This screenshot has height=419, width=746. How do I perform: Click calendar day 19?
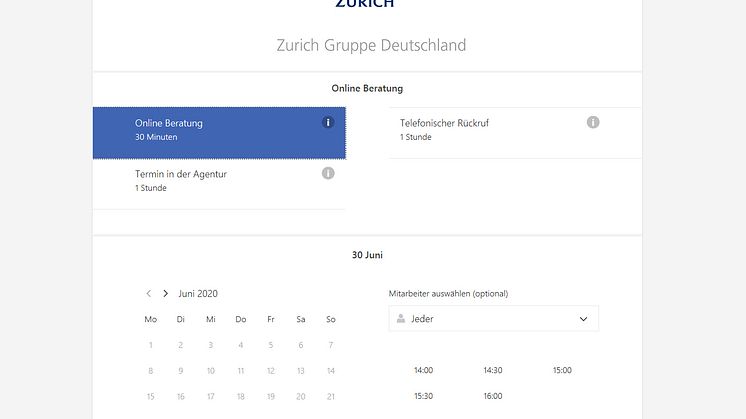271,396
